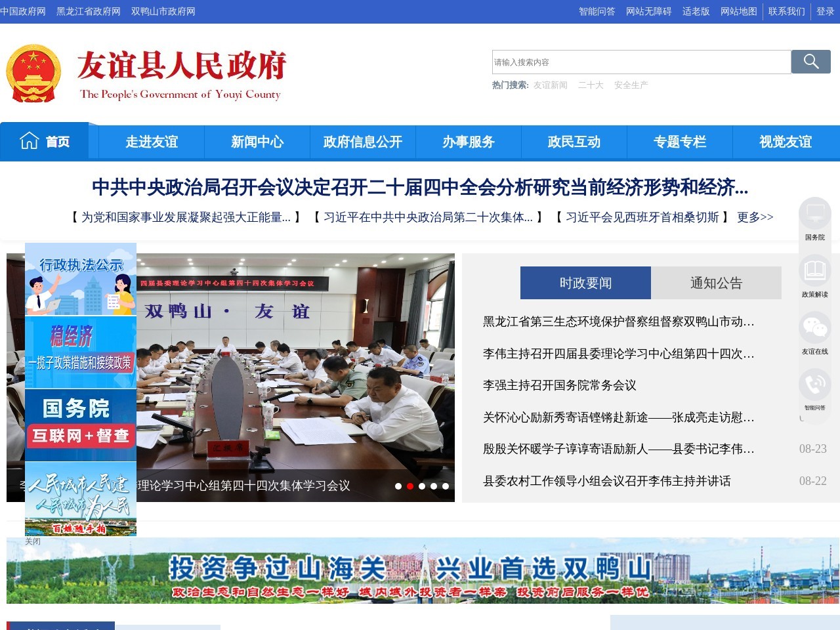Image resolution: width=840 pixels, height=630 pixels.
Task: Switch to the 时政要闻 tab
Action: (585, 283)
